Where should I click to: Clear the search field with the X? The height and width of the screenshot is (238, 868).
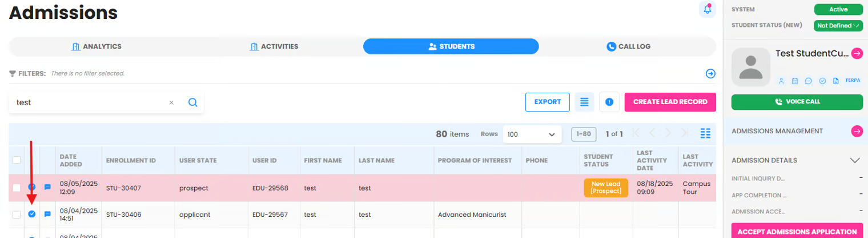click(171, 102)
